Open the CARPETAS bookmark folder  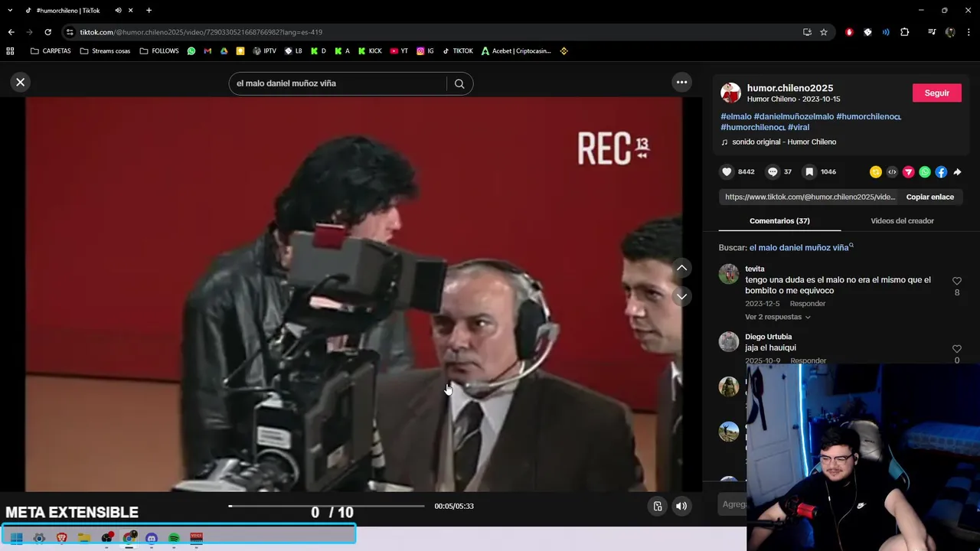(51, 51)
